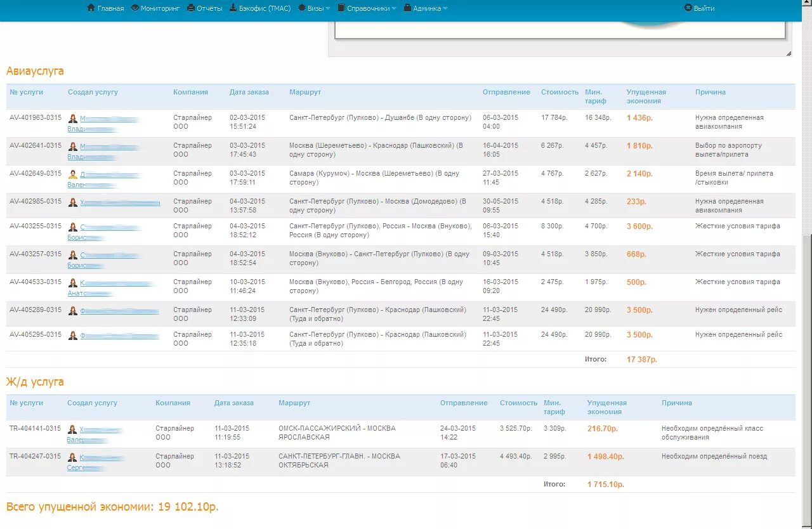
Task: Click user avatar icon in row AV-402985-0315
Action: [73, 202]
